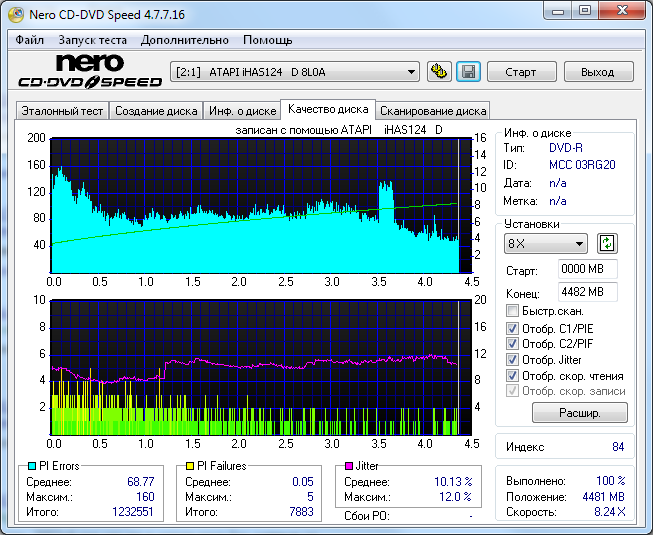Open the ATAPI iHAS124 drive dropdown
This screenshot has width=653, height=535.
coord(295,72)
